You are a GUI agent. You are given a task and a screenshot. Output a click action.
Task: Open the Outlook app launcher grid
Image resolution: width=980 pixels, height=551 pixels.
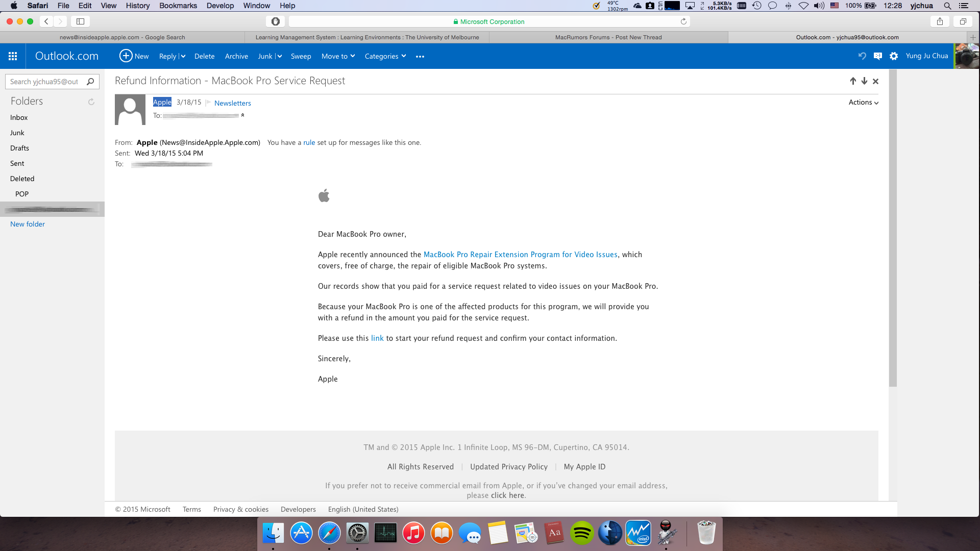click(x=13, y=56)
